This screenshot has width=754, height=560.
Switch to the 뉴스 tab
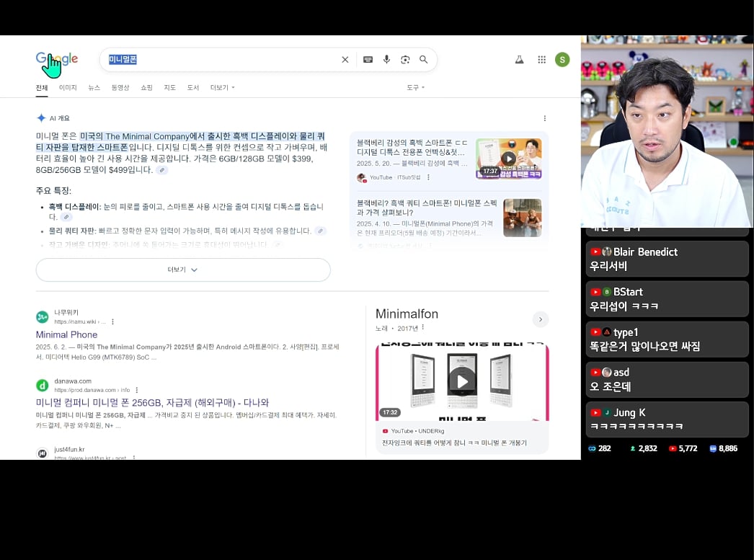[x=94, y=87]
